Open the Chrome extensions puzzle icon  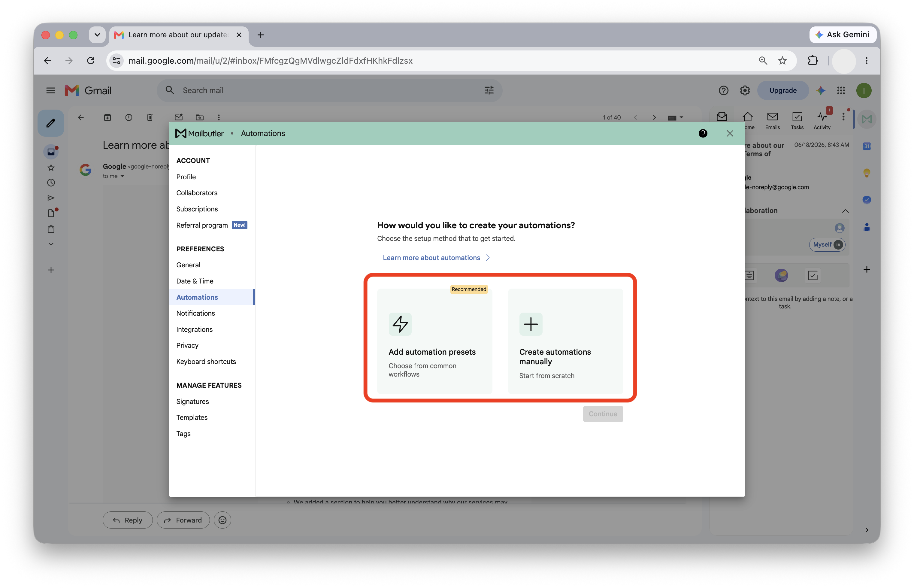tap(813, 60)
